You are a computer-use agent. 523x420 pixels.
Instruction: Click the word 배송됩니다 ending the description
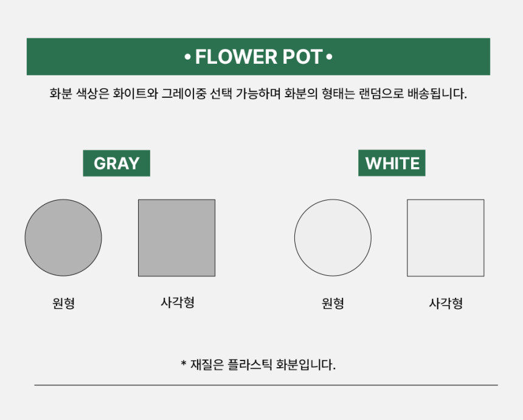438,94
